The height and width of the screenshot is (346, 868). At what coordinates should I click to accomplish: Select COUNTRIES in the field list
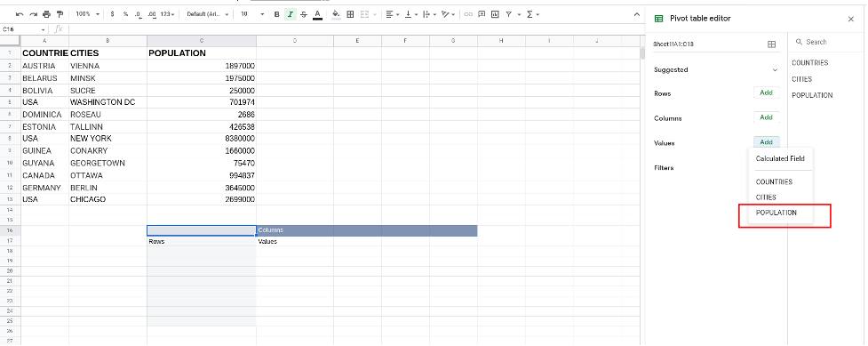pyautogui.click(x=810, y=62)
